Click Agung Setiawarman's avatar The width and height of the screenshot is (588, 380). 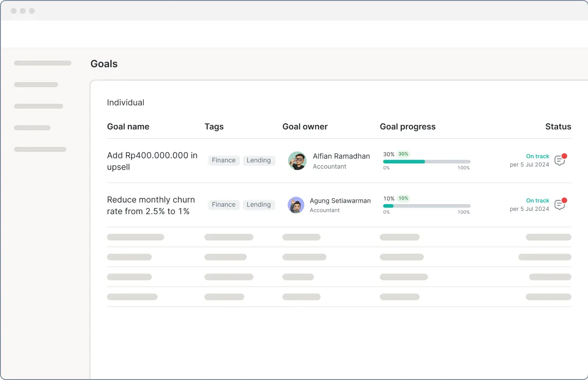[x=296, y=205]
